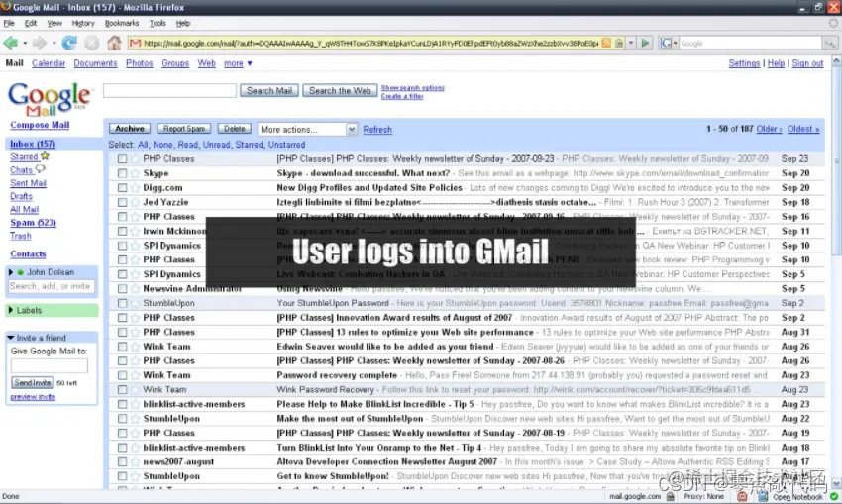Click the Firefox address bar URL
The height and width of the screenshot is (504, 842).
pos(370,43)
